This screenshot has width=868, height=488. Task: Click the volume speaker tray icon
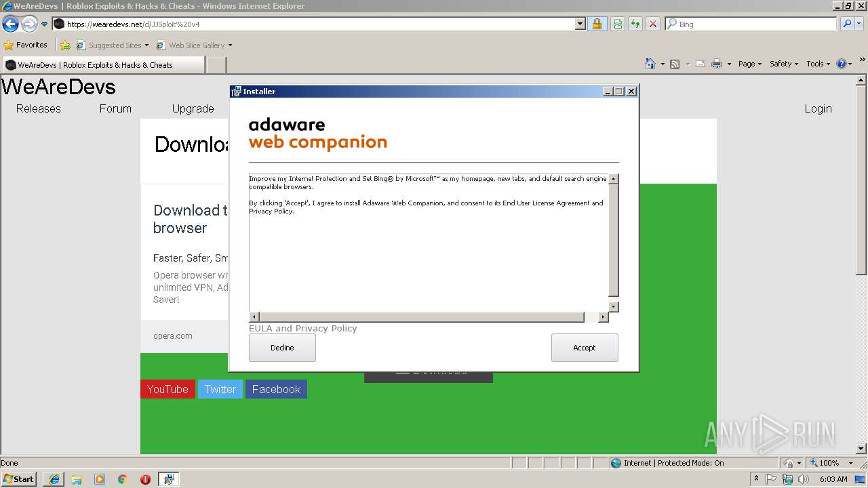804,479
